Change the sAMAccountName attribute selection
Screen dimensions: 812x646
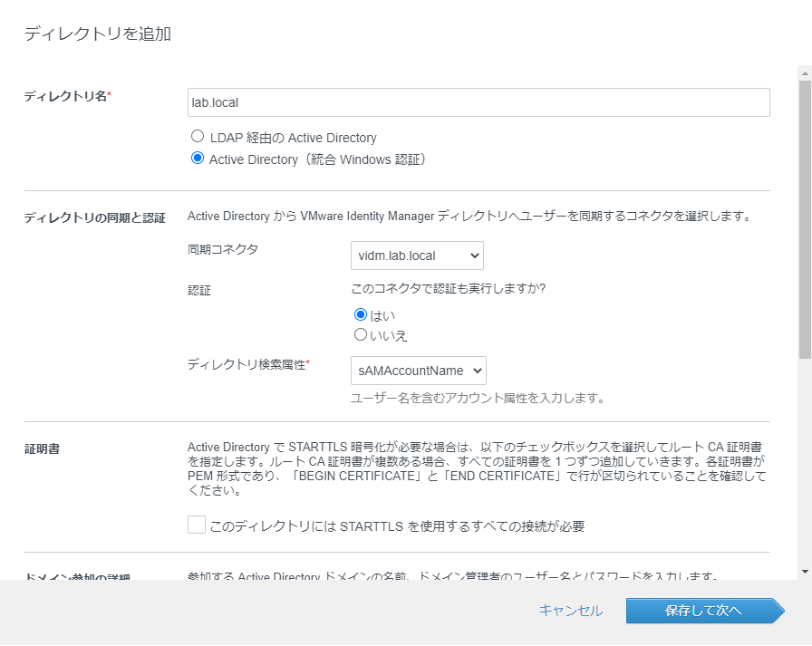click(x=418, y=371)
